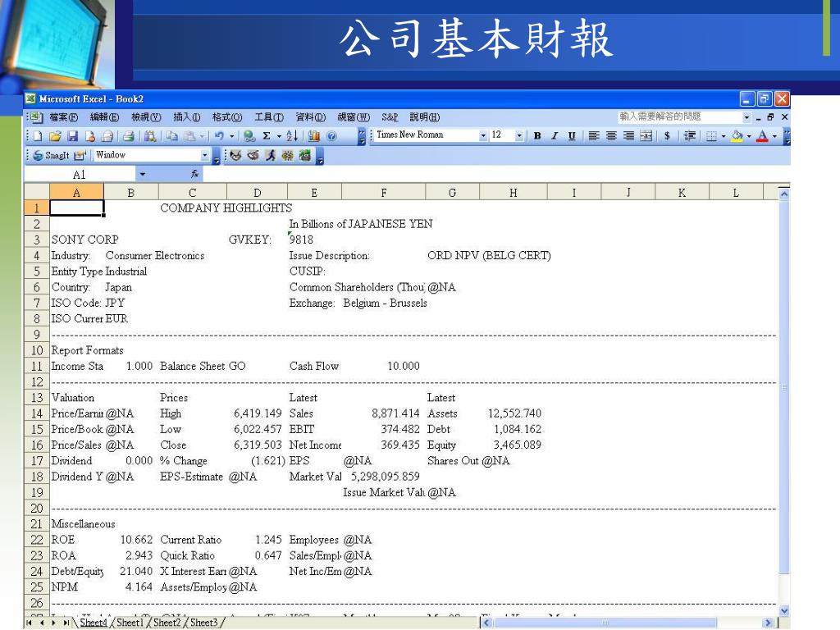The image size is (840, 630).
Task: Click the Increase Indent icon
Action: point(690,136)
